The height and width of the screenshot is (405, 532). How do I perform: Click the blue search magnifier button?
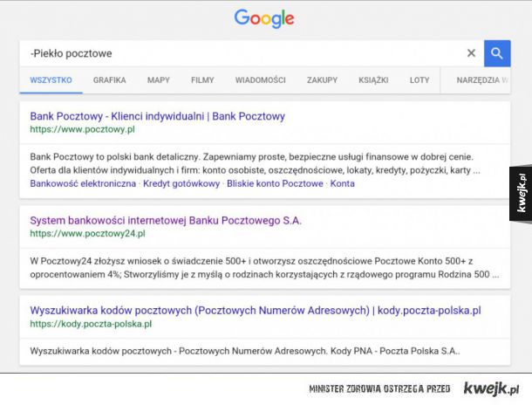click(x=497, y=53)
